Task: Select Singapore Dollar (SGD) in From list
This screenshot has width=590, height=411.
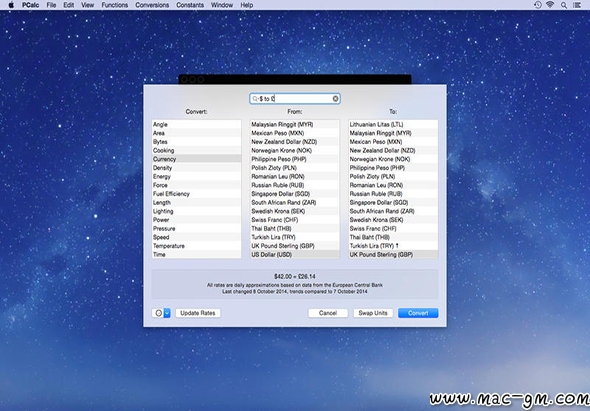Action: click(295, 193)
